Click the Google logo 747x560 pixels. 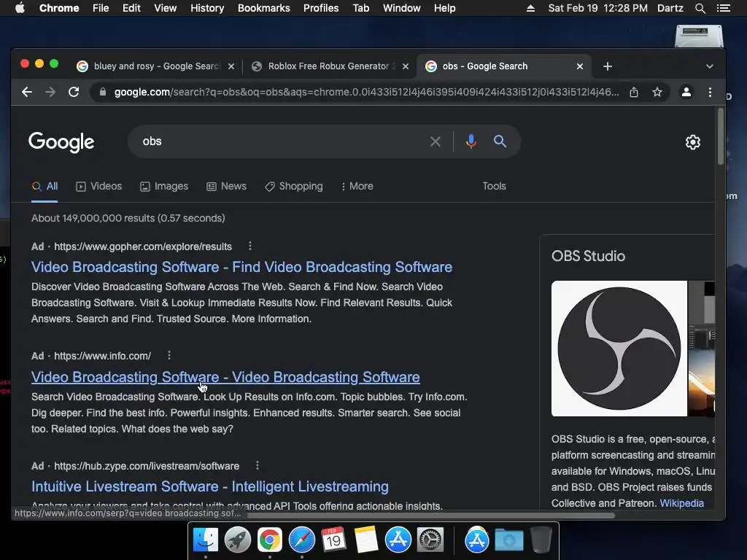(x=61, y=142)
